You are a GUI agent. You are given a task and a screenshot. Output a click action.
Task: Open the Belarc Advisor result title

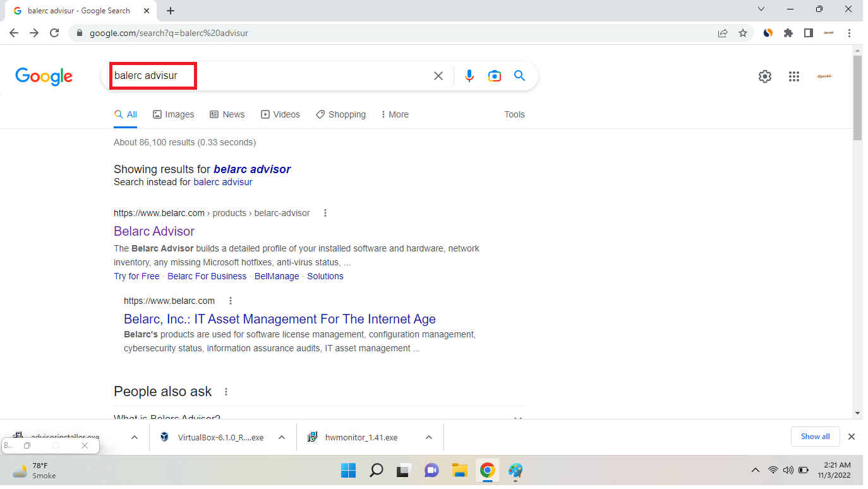point(154,231)
